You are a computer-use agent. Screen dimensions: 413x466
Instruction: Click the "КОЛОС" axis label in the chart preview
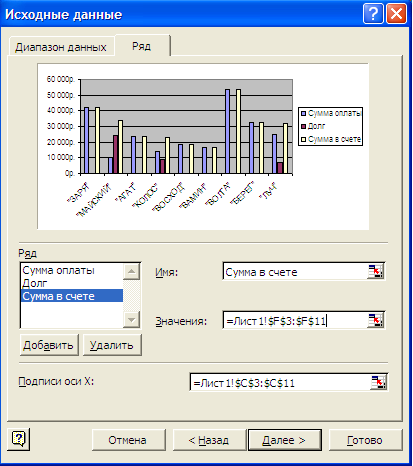coord(146,195)
